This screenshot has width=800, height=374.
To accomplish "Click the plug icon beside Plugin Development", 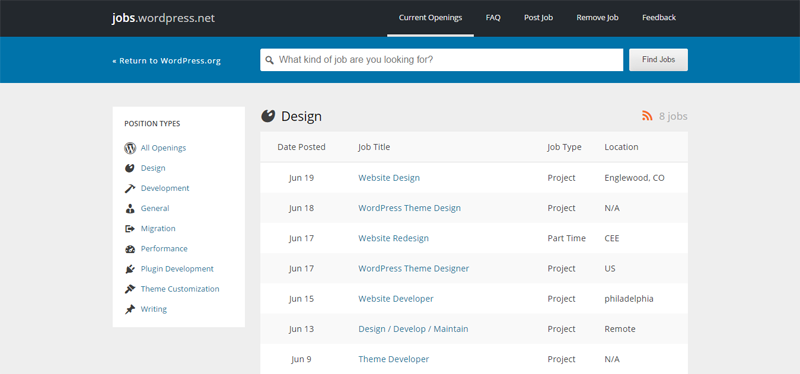I will pos(130,269).
